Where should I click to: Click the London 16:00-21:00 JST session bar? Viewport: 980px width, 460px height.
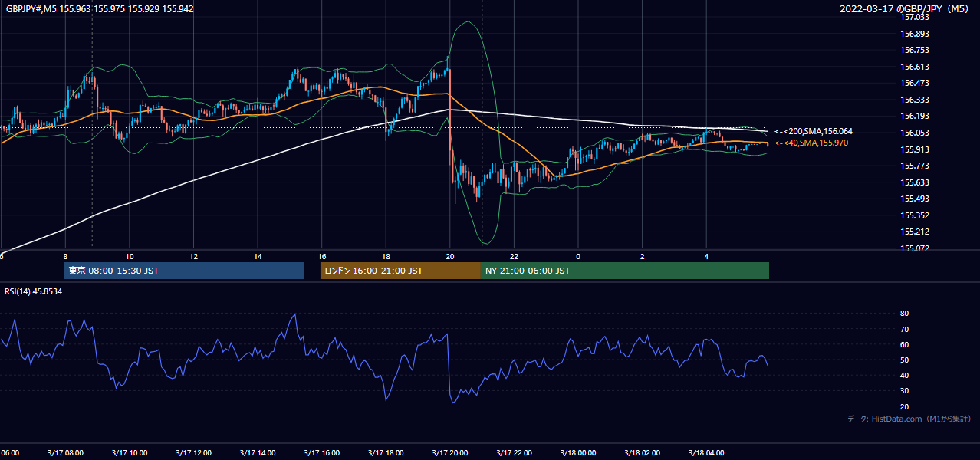coord(400,271)
